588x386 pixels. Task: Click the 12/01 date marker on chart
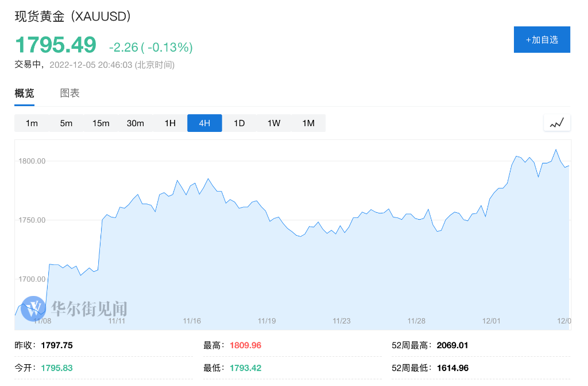point(491,321)
